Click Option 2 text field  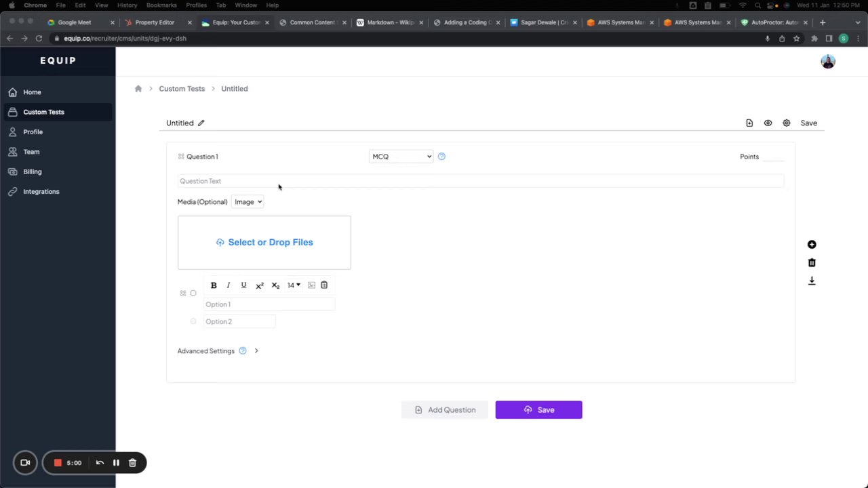click(x=239, y=321)
